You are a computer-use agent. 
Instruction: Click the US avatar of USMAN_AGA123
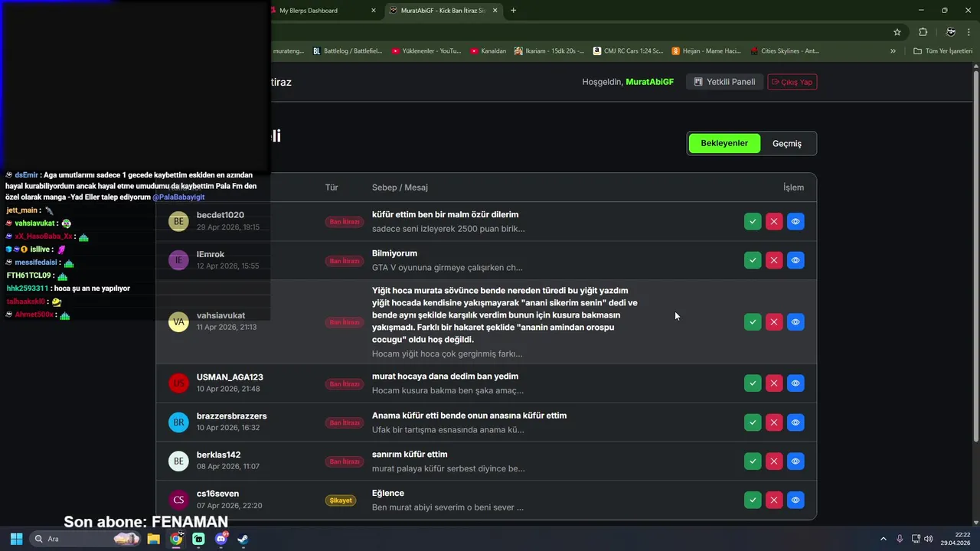[178, 383]
